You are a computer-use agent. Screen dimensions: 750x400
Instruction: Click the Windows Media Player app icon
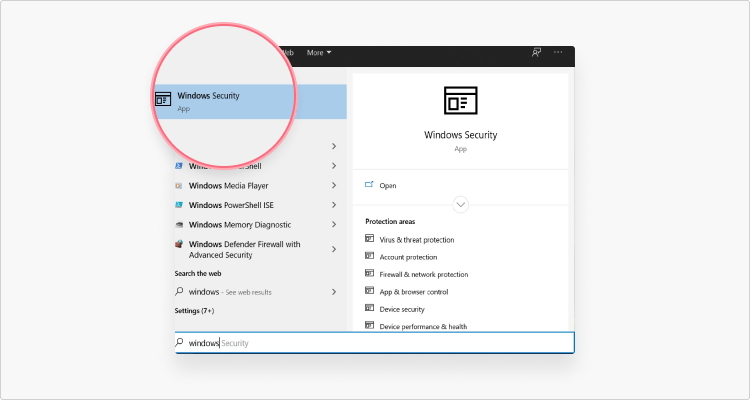point(179,186)
